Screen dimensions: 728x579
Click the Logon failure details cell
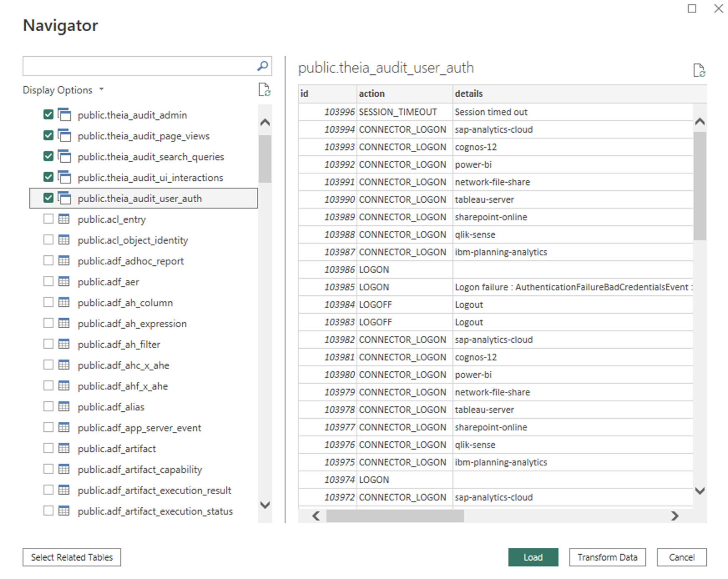click(573, 287)
